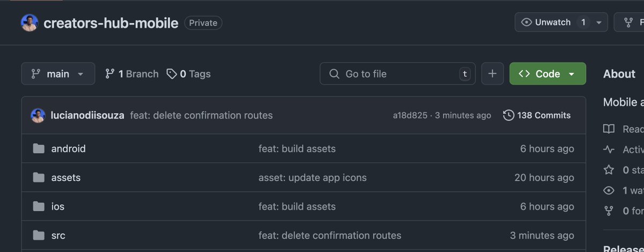Click the src folder icon
This screenshot has width=644, height=252.
pos(38,235)
